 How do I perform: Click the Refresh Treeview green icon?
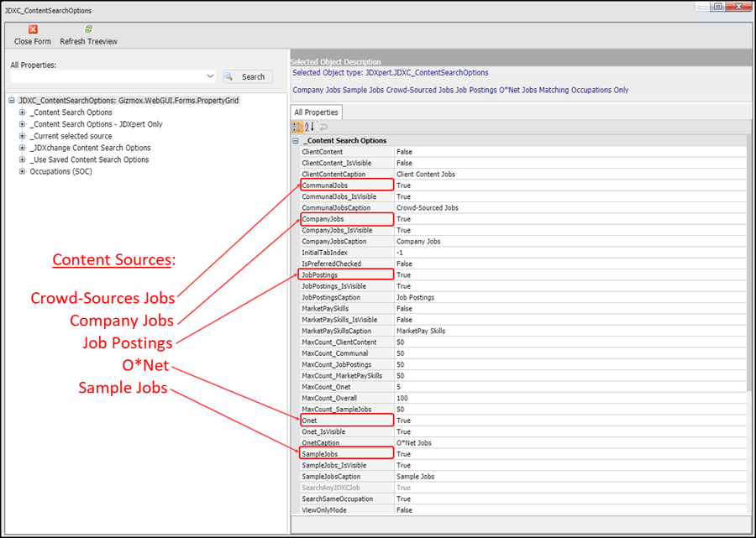click(89, 29)
